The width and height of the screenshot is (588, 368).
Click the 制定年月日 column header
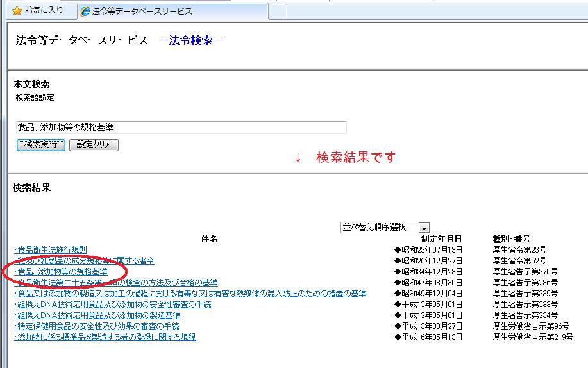tap(441, 239)
